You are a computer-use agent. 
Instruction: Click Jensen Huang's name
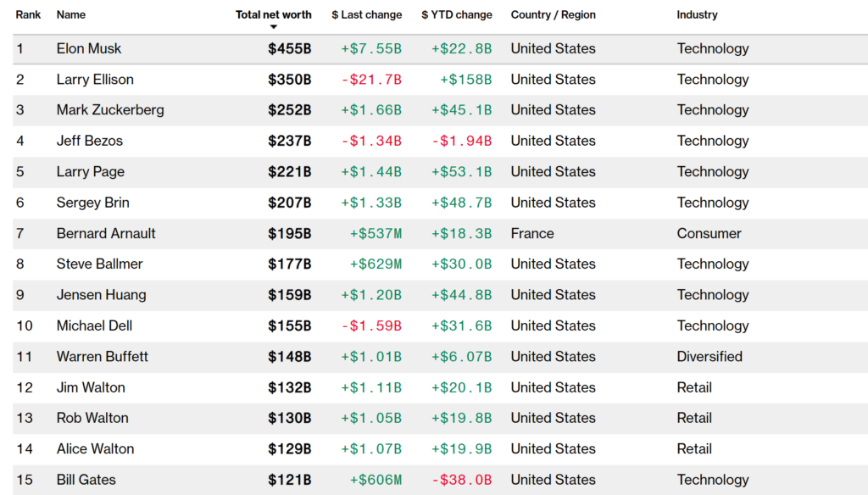pyautogui.click(x=101, y=295)
